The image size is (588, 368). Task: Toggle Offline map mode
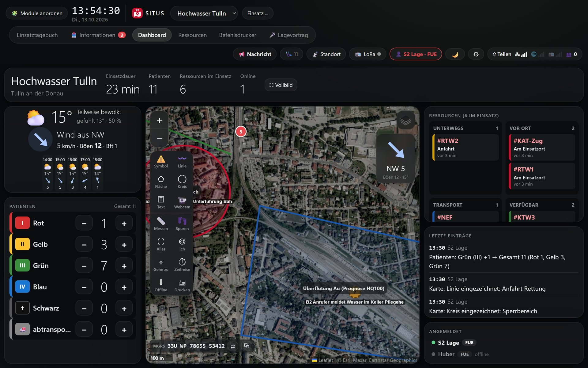tap(161, 286)
